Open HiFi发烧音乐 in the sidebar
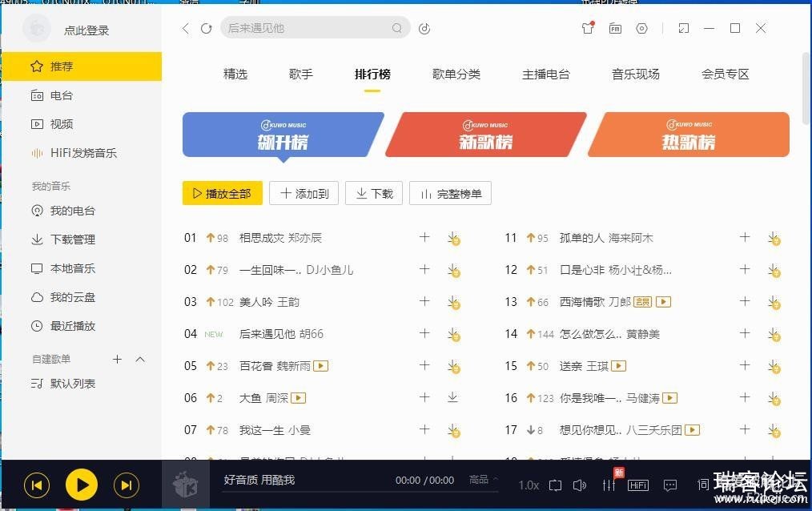Viewport: 812px width, 511px height. click(82, 153)
